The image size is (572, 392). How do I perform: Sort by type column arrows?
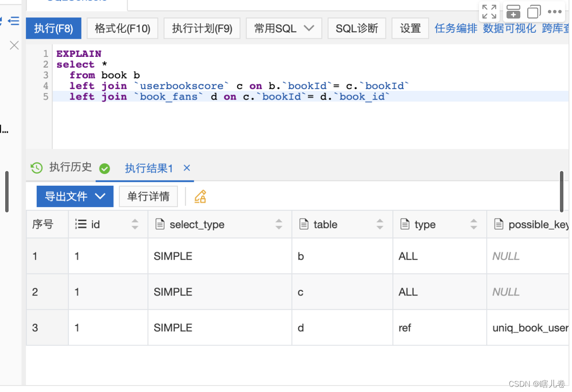coord(474,224)
